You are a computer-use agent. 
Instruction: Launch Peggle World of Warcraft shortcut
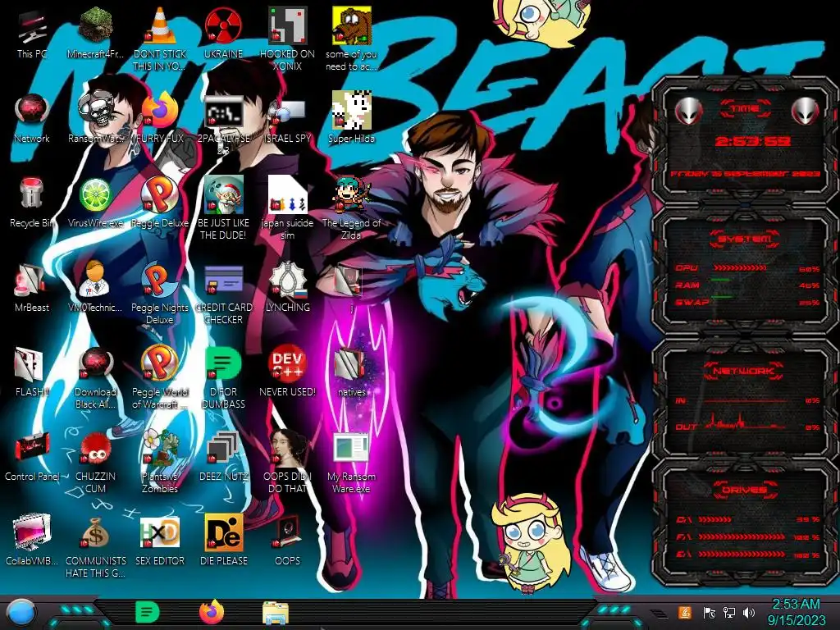(160, 363)
